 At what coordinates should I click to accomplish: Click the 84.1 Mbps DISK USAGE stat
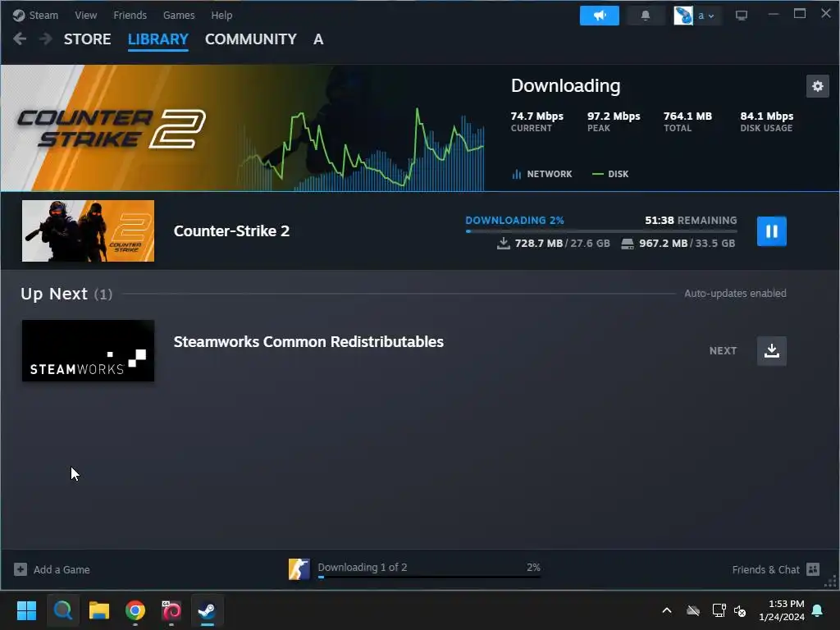click(x=767, y=121)
